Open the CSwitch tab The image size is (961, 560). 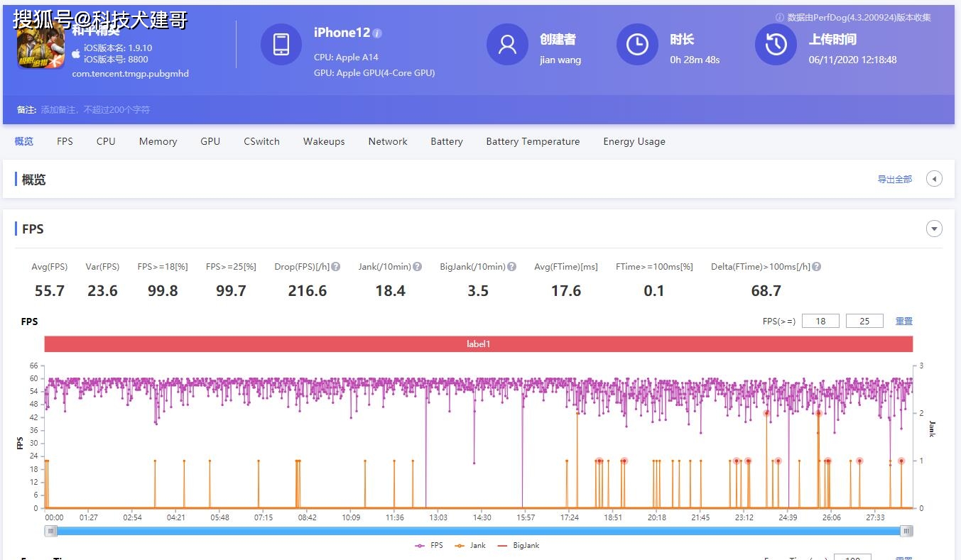[x=261, y=141]
